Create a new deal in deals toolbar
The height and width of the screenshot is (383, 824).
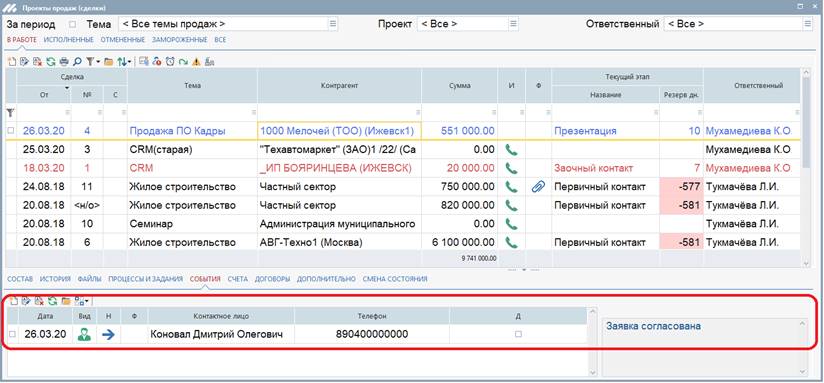[12, 61]
